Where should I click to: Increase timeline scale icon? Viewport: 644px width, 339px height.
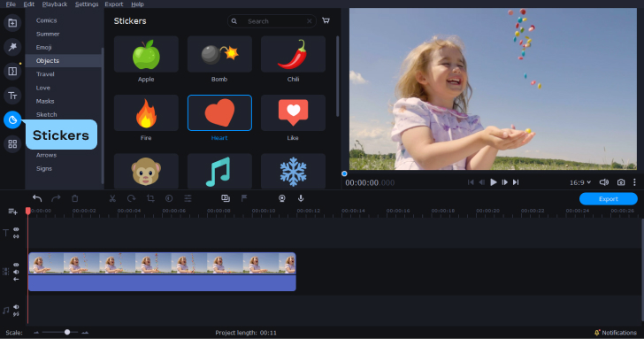click(85, 333)
